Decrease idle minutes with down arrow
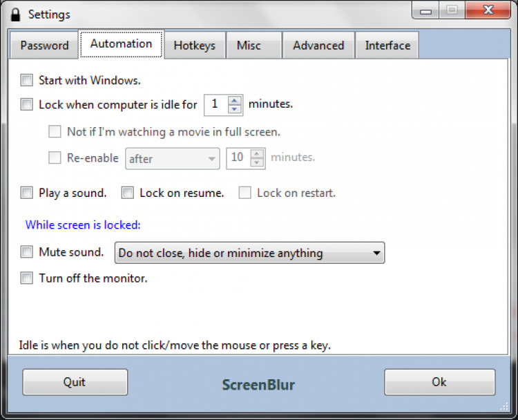The image size is (518, 420). pyautogui.click(x=235, y=108)
